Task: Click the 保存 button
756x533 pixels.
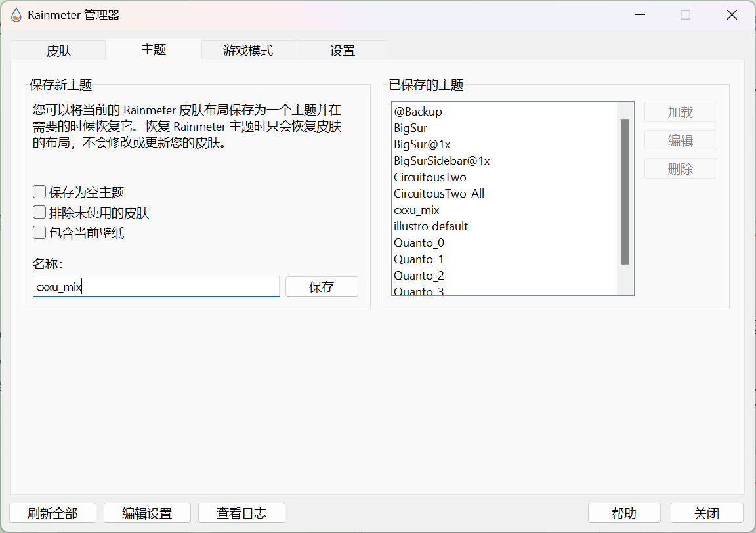Action: [322, 286]
